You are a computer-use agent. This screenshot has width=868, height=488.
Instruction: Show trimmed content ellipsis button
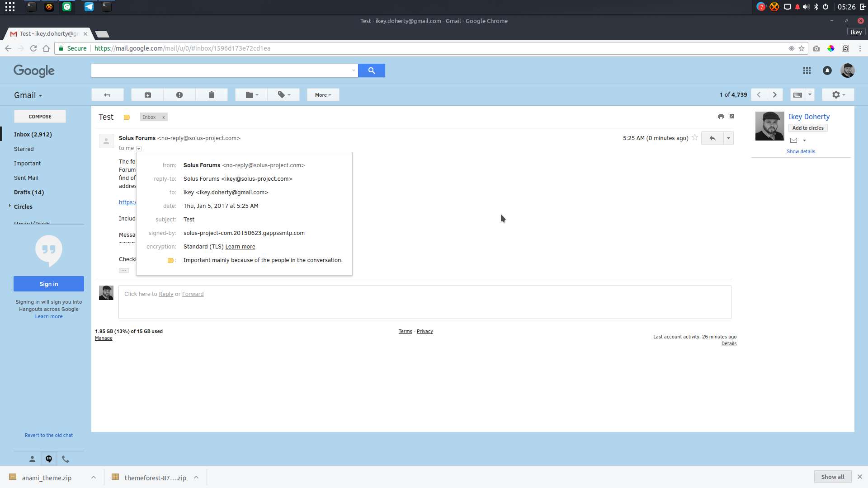tap(124, 271)
